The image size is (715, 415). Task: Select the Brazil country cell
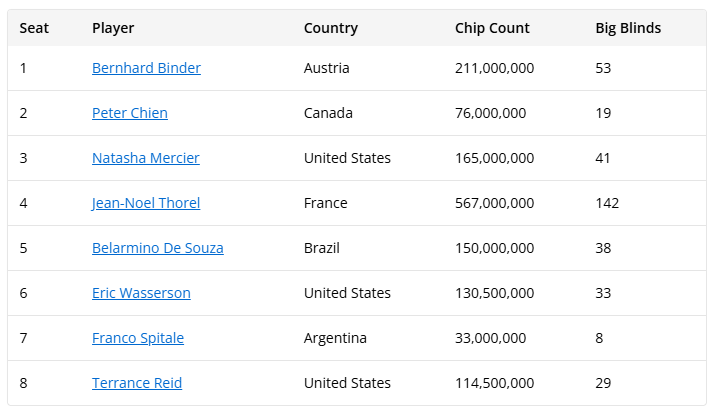click(322, 248)
